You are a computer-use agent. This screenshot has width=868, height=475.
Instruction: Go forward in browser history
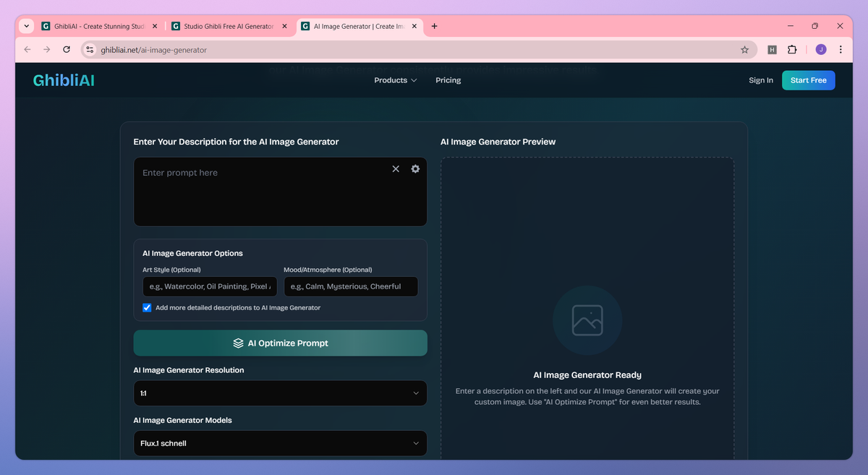(x=47, y=50)
